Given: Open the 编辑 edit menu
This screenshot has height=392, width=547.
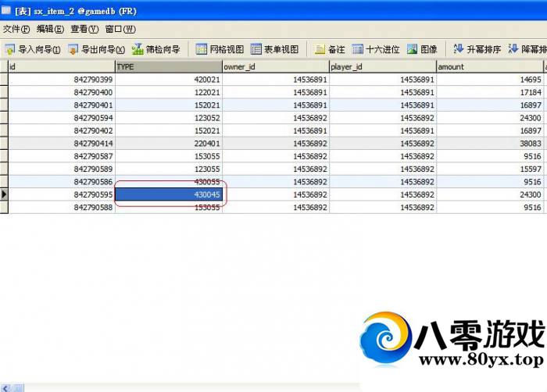Looking at the screenshot, I should (50, 29).
